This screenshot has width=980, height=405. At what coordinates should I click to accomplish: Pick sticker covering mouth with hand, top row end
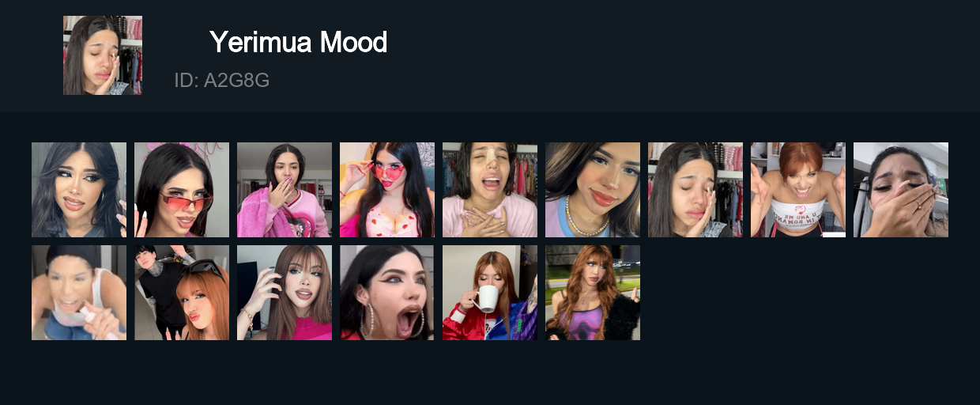tap(901, 190)
